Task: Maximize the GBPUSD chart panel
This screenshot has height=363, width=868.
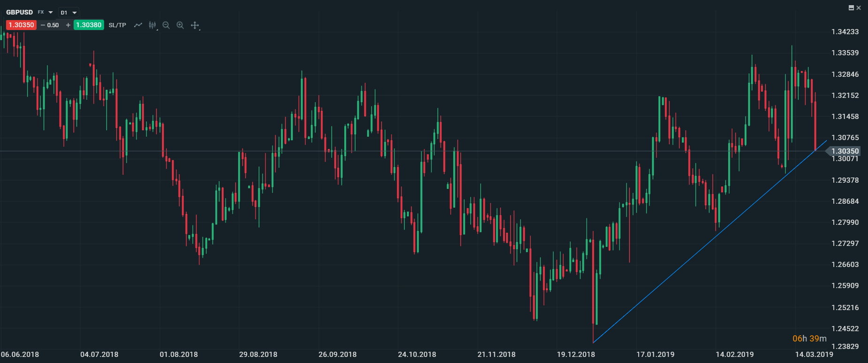Action: click(x=852, y=7)
